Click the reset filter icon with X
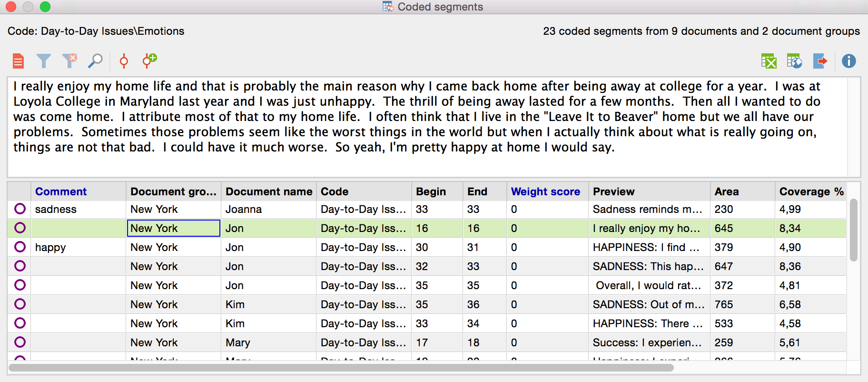The width and height of the screenshot is (868, 382). pyautogui.click(x=69, y=60)
